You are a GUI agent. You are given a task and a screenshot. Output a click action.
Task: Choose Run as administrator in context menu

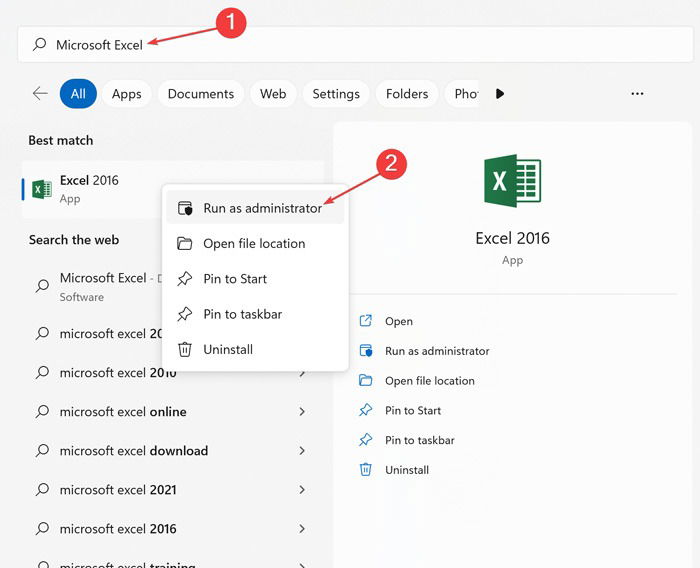pos(255,208)
